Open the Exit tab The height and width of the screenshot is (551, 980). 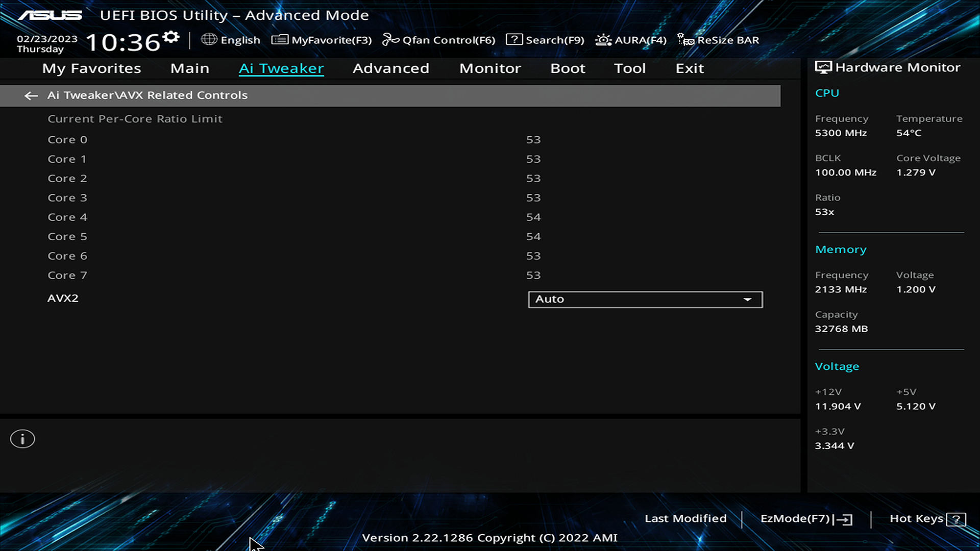(x=690, y=68)
